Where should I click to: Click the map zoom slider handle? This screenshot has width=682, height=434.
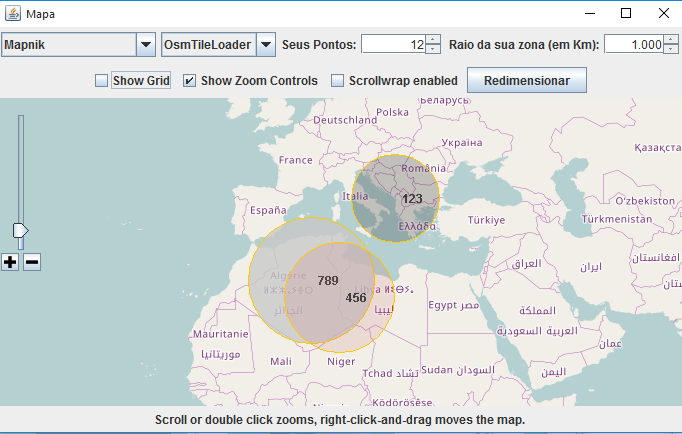[x=20, y=231]
